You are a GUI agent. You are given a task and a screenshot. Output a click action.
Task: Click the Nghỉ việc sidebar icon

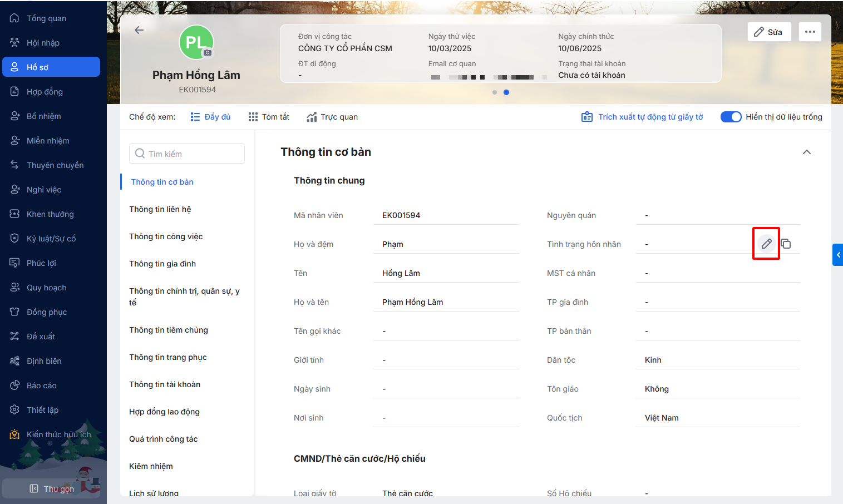click(14, 190)
